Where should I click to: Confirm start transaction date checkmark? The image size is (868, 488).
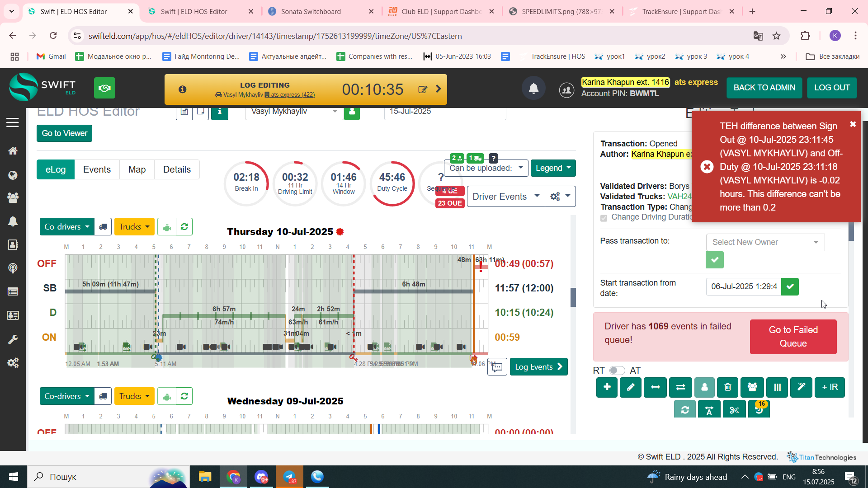coord(790,286)
